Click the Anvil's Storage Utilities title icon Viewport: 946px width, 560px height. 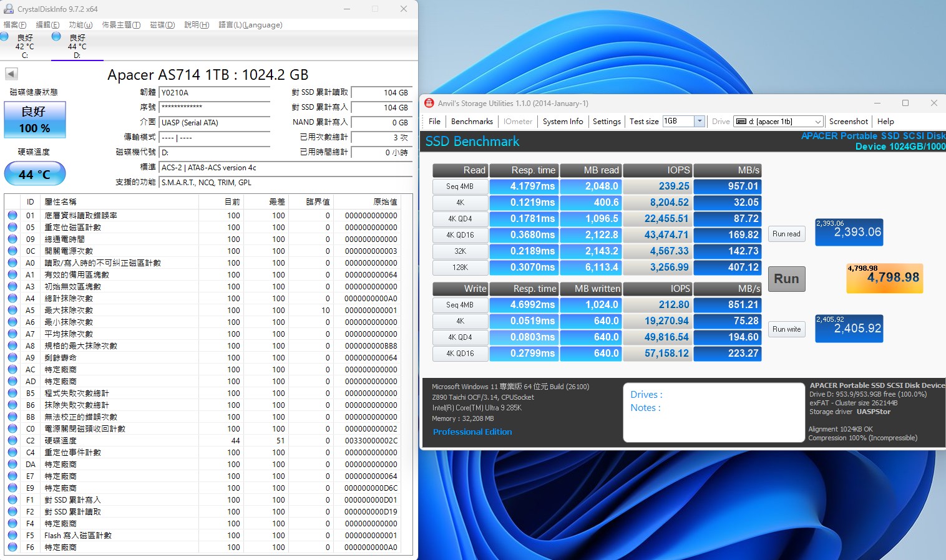429,104
